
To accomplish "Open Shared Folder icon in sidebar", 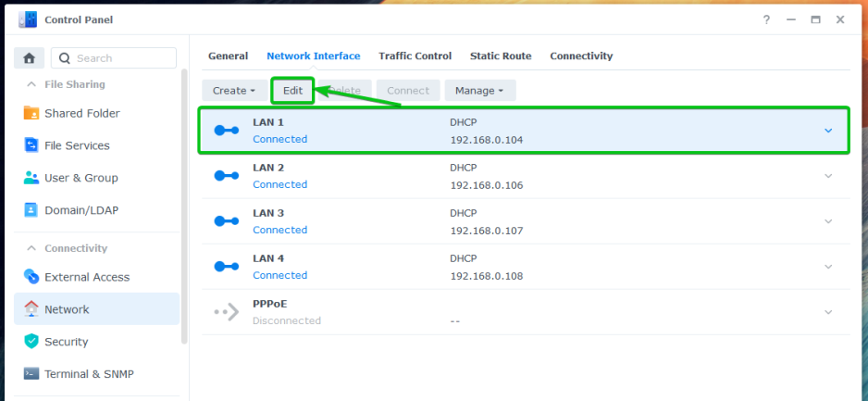I will point(31,113).
